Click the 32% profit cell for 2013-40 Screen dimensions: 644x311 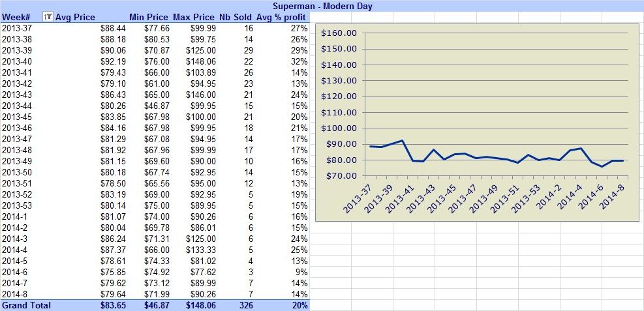(x=299, y=61)
